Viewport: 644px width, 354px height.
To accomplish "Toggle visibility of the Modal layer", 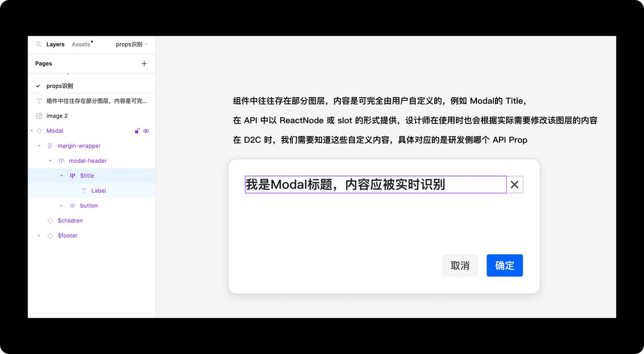I will 146,131.
